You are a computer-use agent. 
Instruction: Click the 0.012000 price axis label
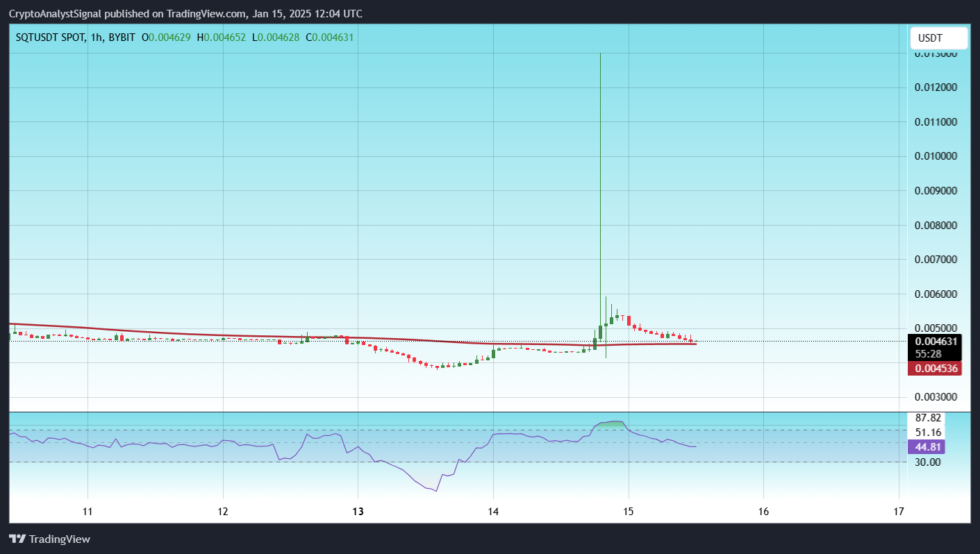936,87
